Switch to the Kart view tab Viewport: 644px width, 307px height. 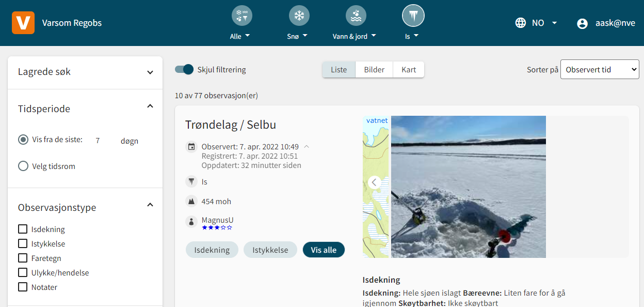(409, 70)
